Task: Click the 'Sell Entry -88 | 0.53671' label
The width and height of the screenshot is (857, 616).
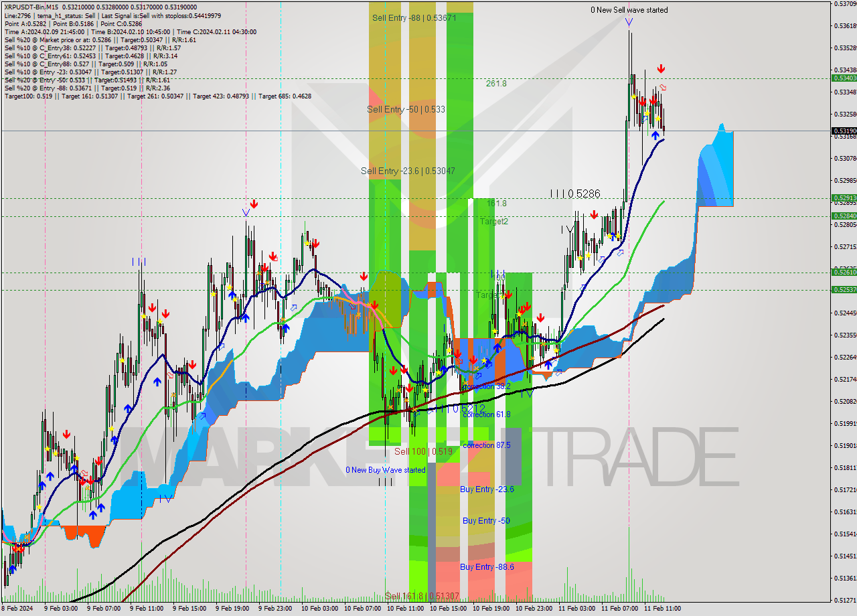Action: pos(414,18)
